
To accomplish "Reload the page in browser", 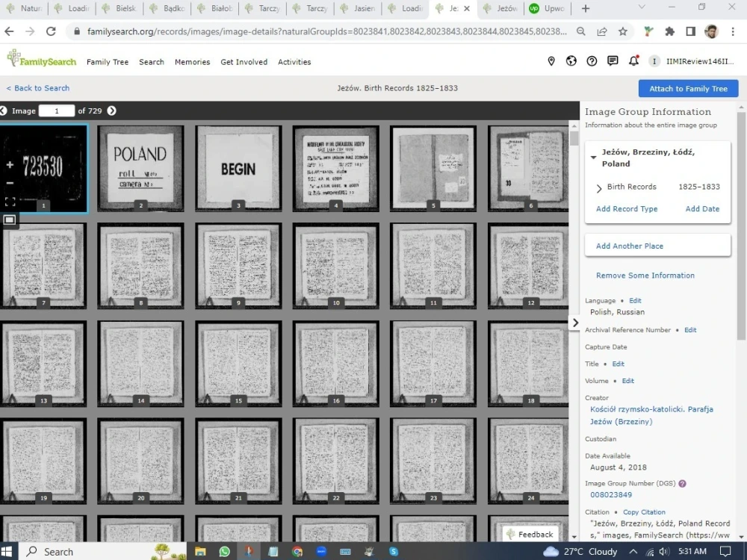I will pos(51,31).
